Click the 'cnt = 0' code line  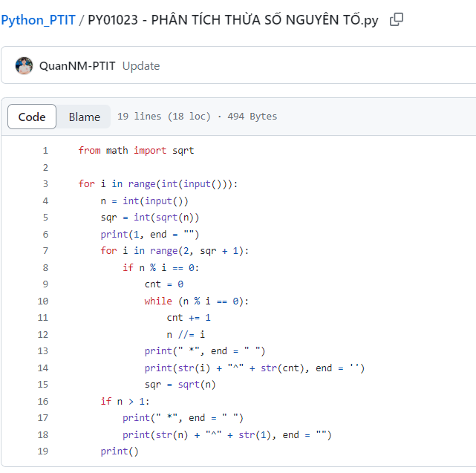(164, 284)
